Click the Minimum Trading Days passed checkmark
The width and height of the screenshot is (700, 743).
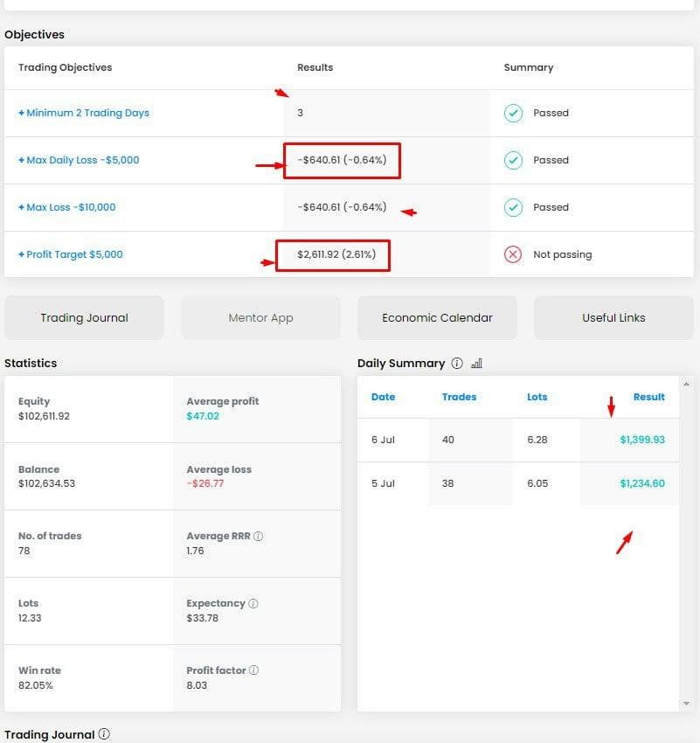tap(513, 113)
